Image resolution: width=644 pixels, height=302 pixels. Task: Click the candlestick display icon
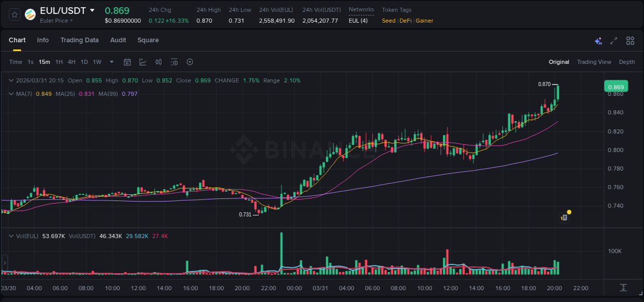pos(158,62)
